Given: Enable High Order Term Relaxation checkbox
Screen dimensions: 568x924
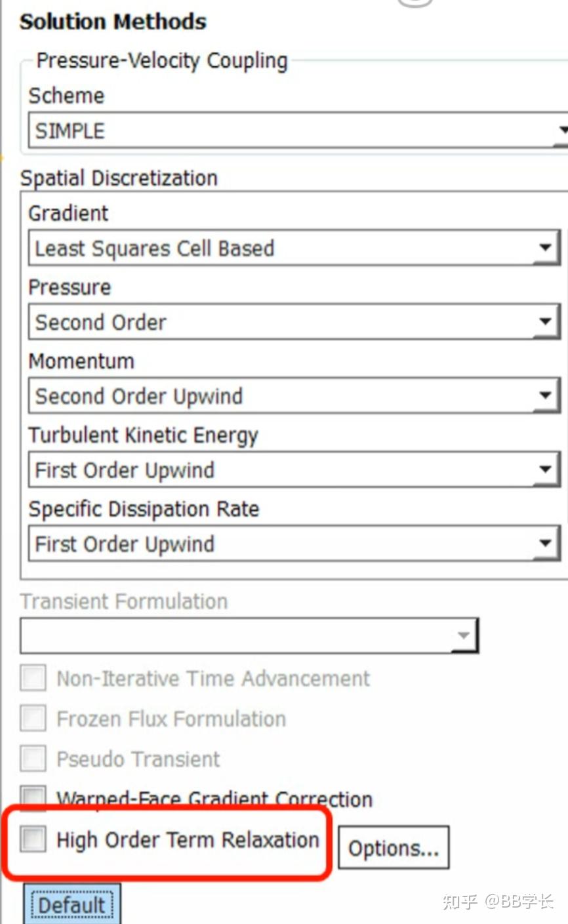Looking at the screenshot, I should click(x=33, y=839).
